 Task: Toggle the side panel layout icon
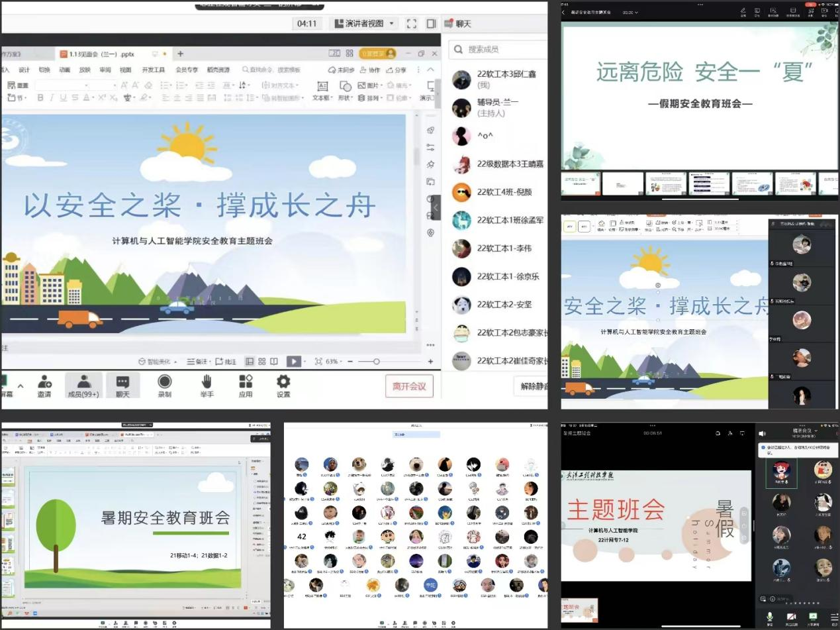point(431,24)
